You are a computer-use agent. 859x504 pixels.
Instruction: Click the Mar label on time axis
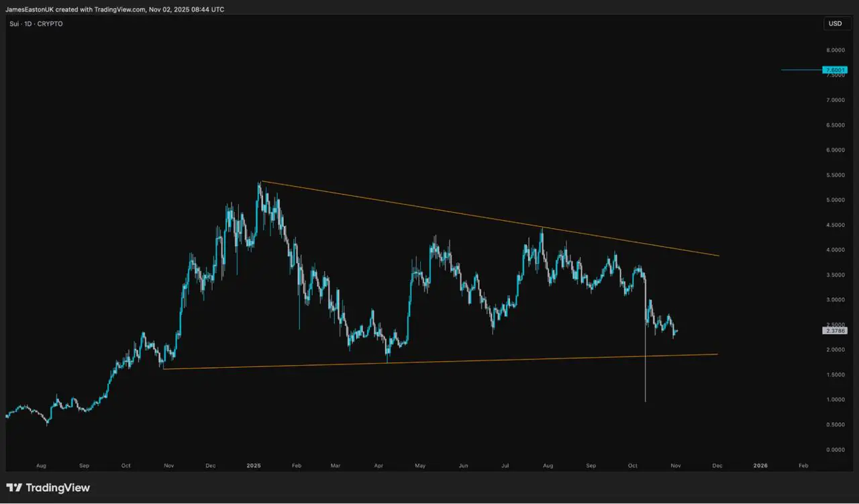337,465
